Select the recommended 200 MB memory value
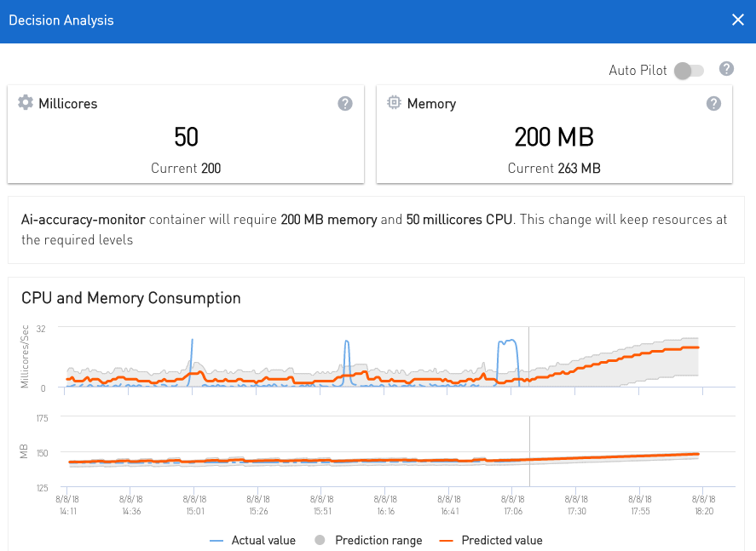Screen dimensions: 756x551 point(554,136)
